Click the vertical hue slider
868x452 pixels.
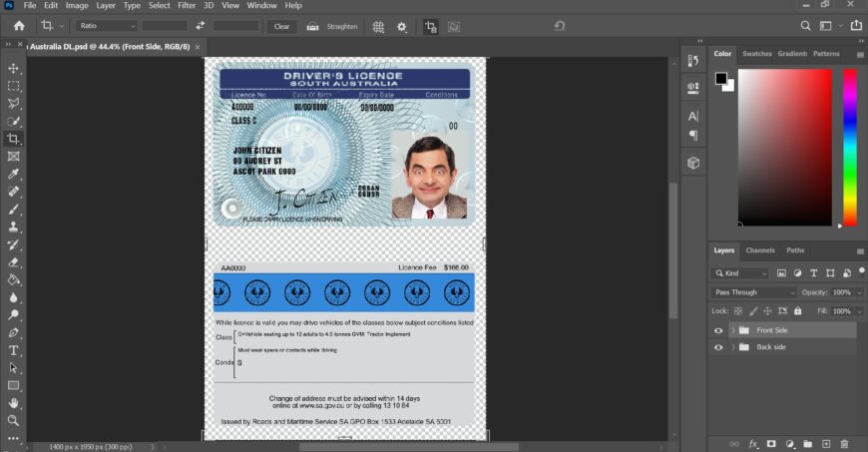850,148
